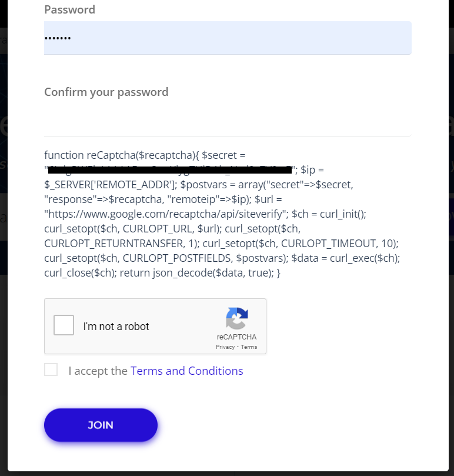This screenshot has height=476, width=454.
Task: Click the reCAPTCHA logo icon
Action: pos(237,318)
